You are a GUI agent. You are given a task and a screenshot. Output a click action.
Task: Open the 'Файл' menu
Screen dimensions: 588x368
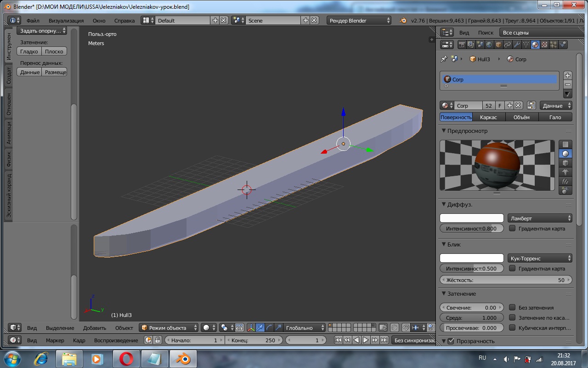[x=33, y=21]
